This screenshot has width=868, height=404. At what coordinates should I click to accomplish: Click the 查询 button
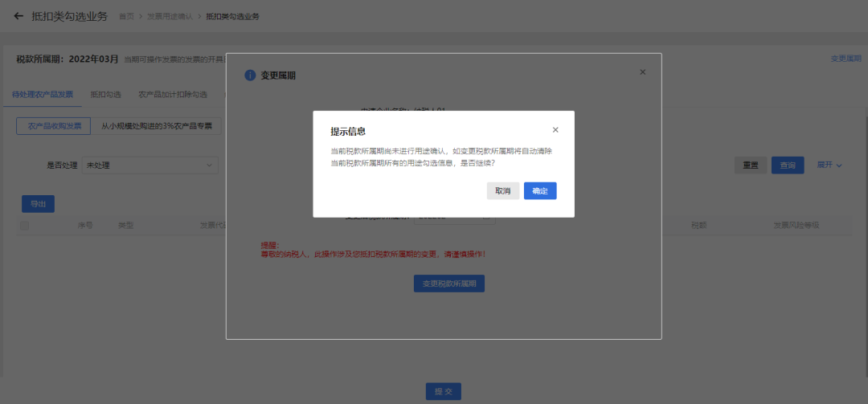(x=787, y=165)
